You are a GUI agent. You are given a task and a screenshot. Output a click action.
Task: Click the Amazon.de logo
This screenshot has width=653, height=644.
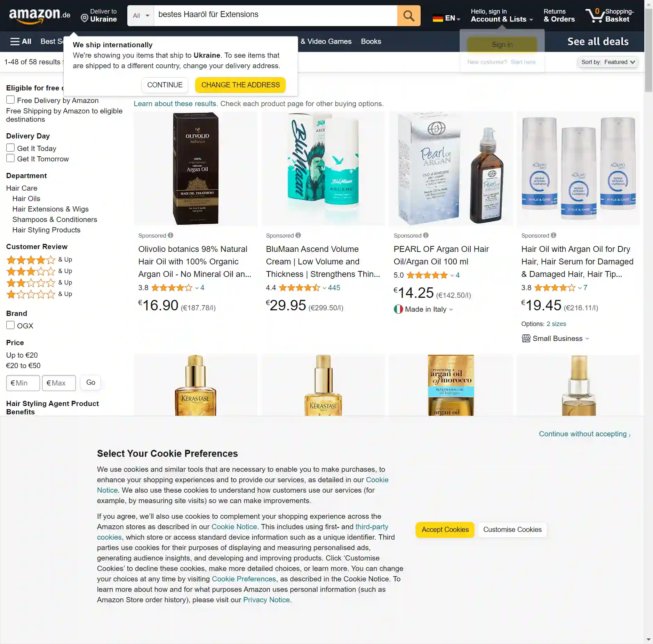pos(40,16)
